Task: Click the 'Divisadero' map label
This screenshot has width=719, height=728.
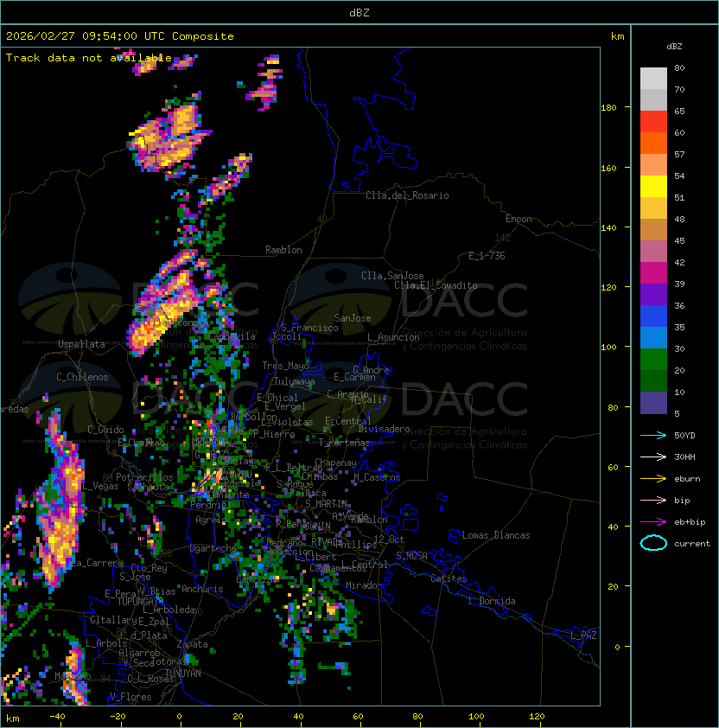Action: pyautogui.click(x=384, y=429)
